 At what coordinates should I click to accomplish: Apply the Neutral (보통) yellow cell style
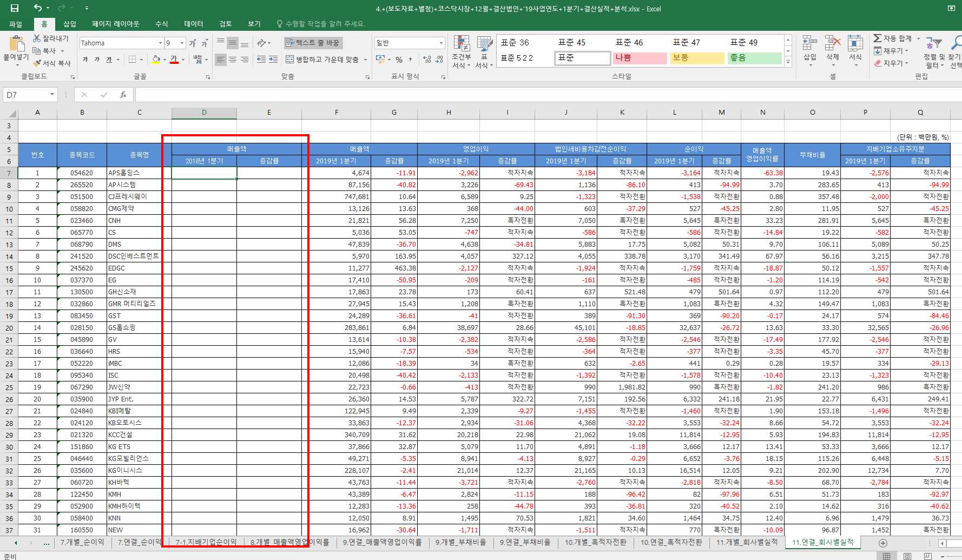tap(697, 58)
